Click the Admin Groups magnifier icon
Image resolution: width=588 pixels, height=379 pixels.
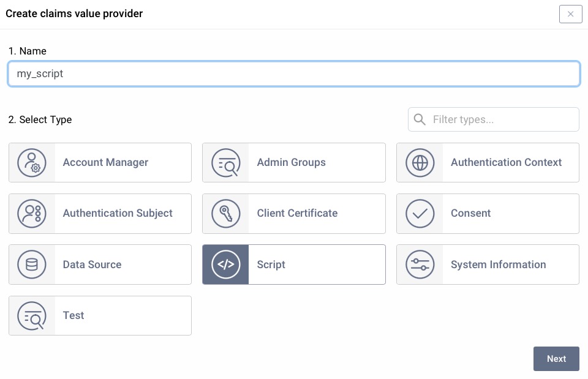(226, 162)
